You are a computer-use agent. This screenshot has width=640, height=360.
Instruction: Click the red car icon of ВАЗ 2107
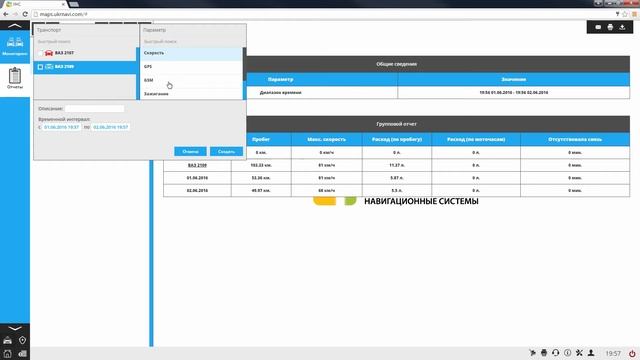[49, 53]
